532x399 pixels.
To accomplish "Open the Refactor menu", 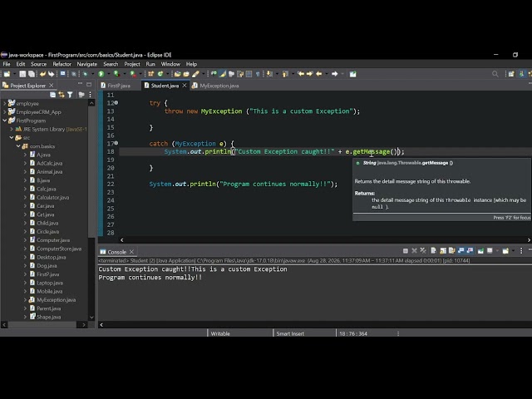I will (x=62, y=64).
